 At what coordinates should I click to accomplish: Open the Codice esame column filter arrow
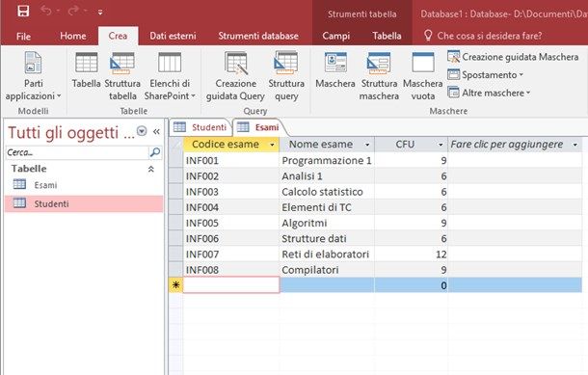(x=272, y=145)
